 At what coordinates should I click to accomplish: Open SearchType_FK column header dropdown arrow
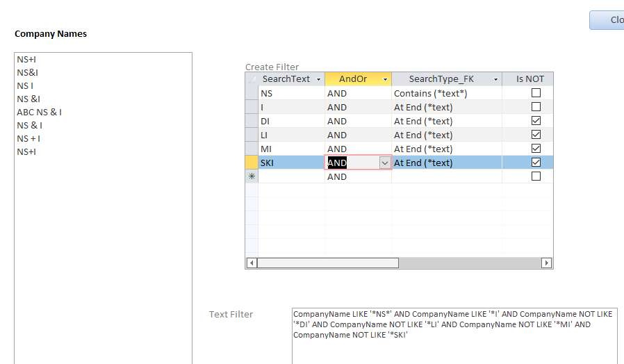[495, 80]
